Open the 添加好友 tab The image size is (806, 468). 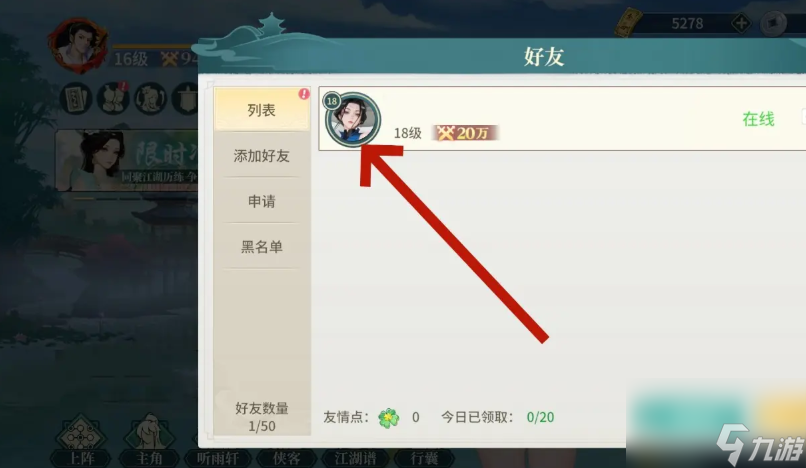[x=262, y=155]
